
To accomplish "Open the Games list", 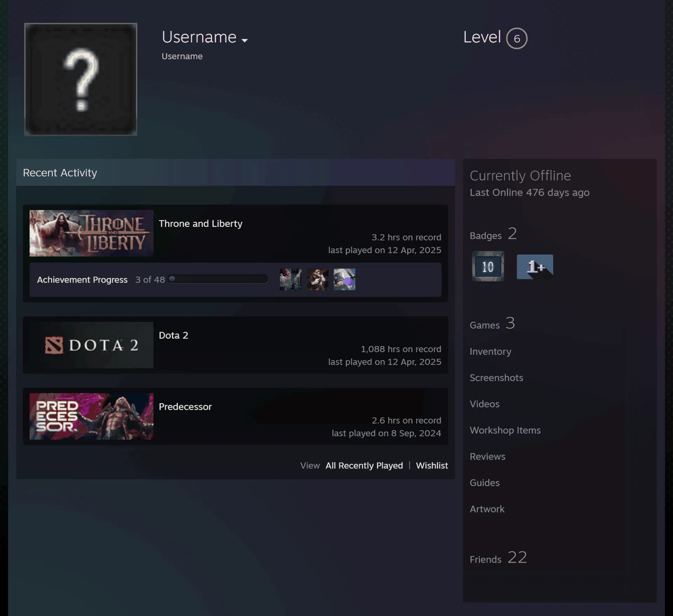I will 492,324.
